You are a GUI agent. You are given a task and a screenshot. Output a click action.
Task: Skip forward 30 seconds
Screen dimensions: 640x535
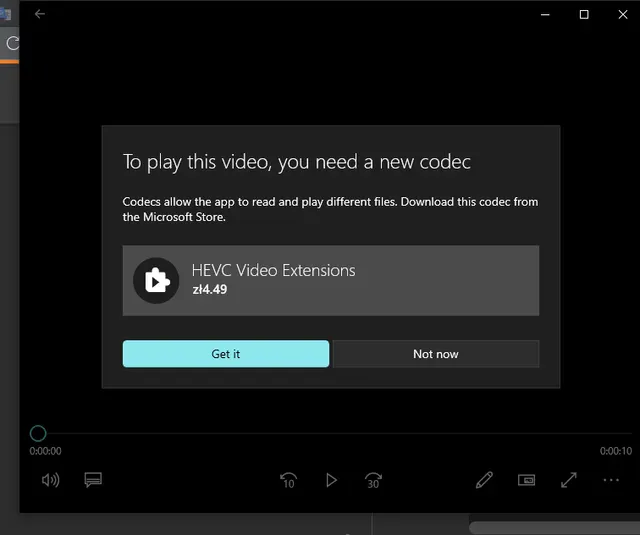click(373, 480)
